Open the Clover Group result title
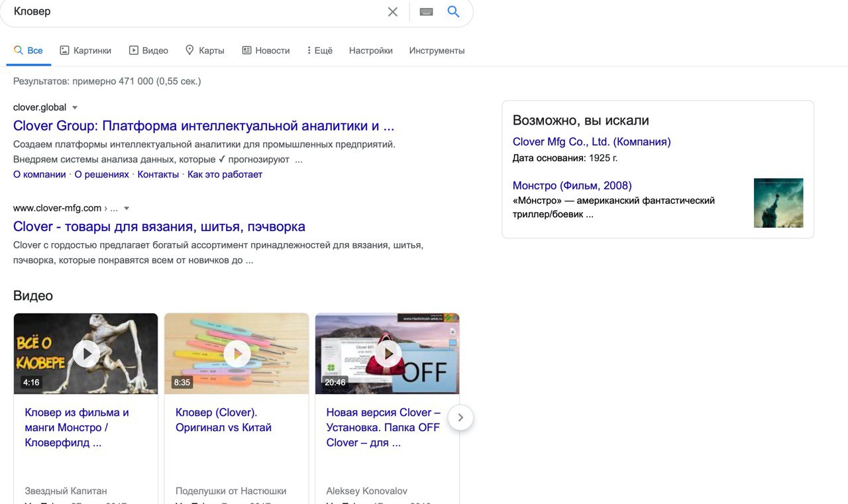 coord(203,126)
